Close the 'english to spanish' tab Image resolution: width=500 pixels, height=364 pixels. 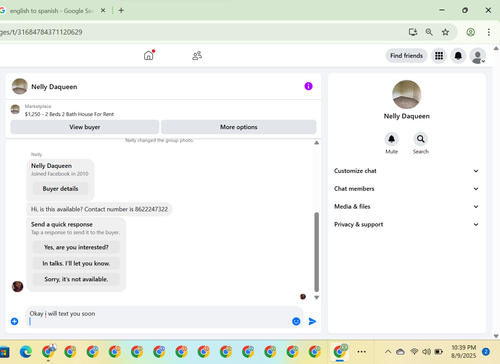[x=103, y=11]
